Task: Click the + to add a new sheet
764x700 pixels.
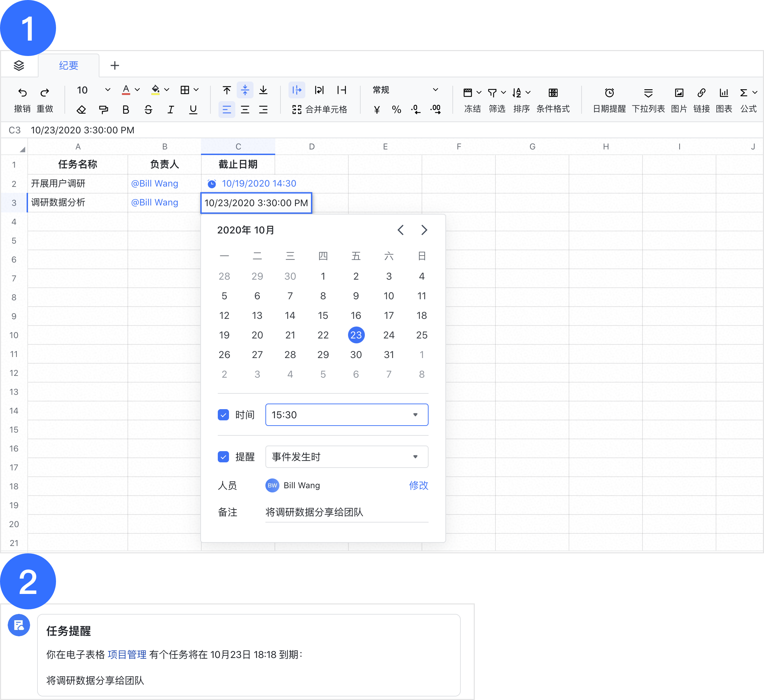Action: (x=114, y=65)
